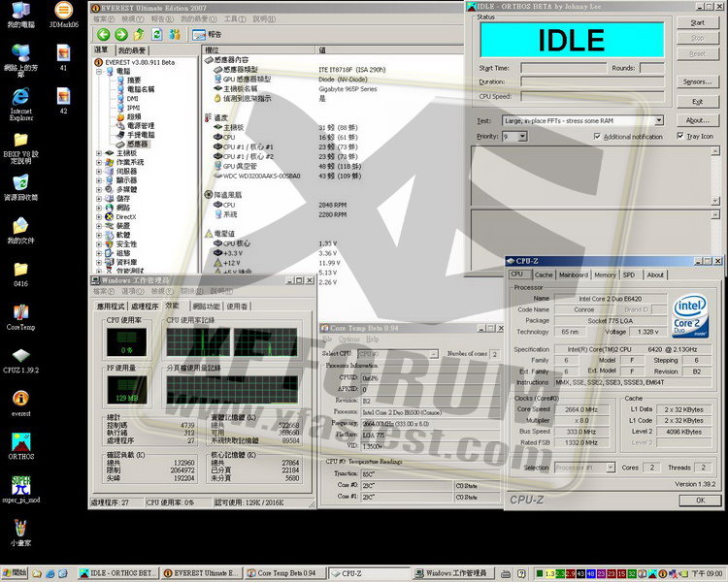Open the Recycle Bin desktop icon
728x582 pixels.
[x=21, y=187]
